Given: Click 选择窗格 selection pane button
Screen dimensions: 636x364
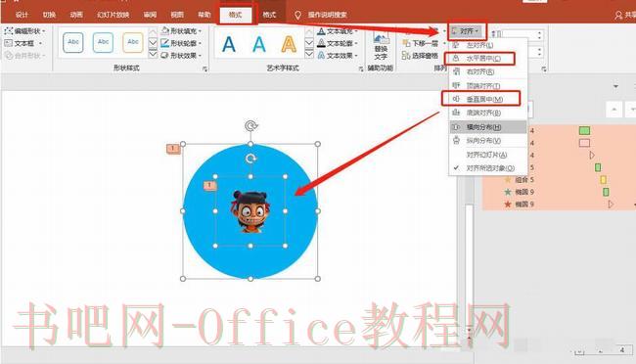Looking at the screenshot, I should click(420, 55).
